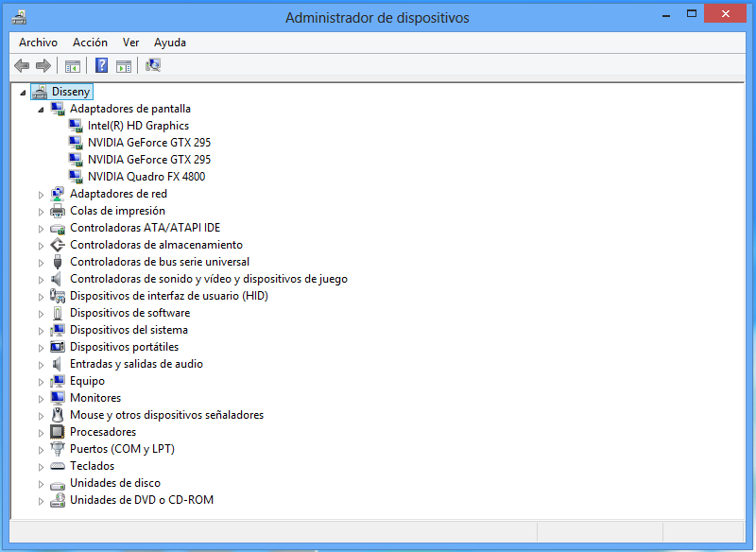Select the Mouse y otros dispositivos señaladores label
This screenshot has height=552, width=756.
(x=167, y=415)
